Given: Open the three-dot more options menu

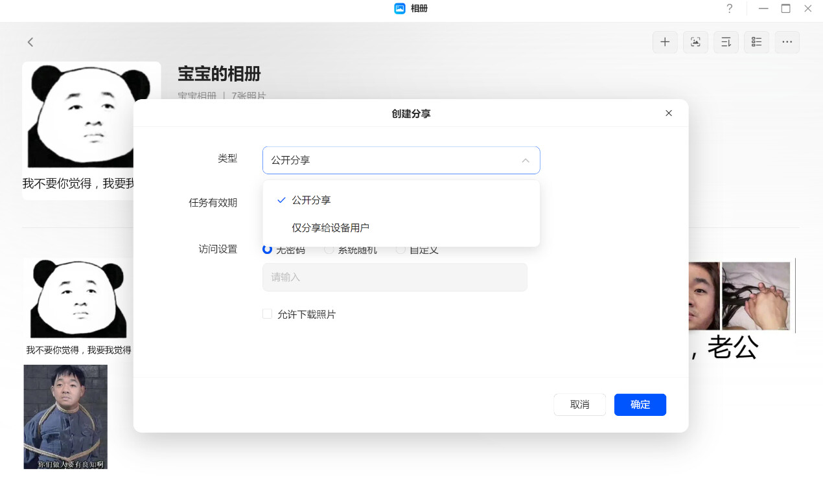Looking at the screenshot, I should [787, 42].
